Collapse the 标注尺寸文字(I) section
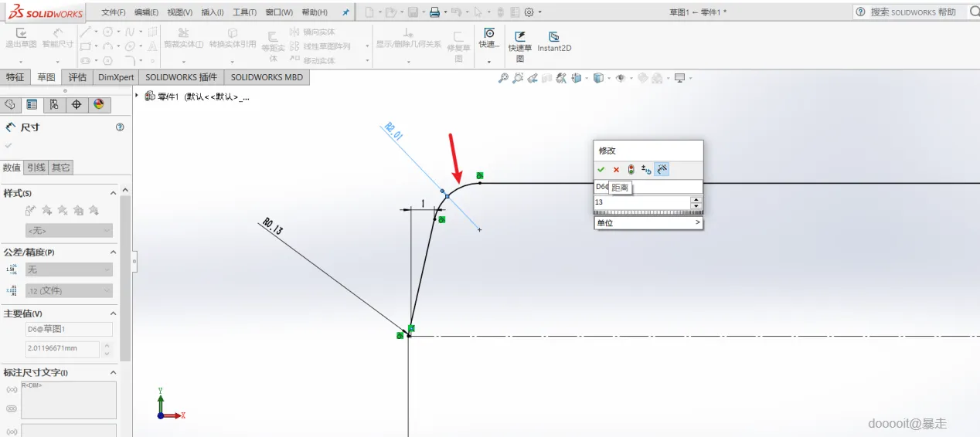 pos(113,372)
